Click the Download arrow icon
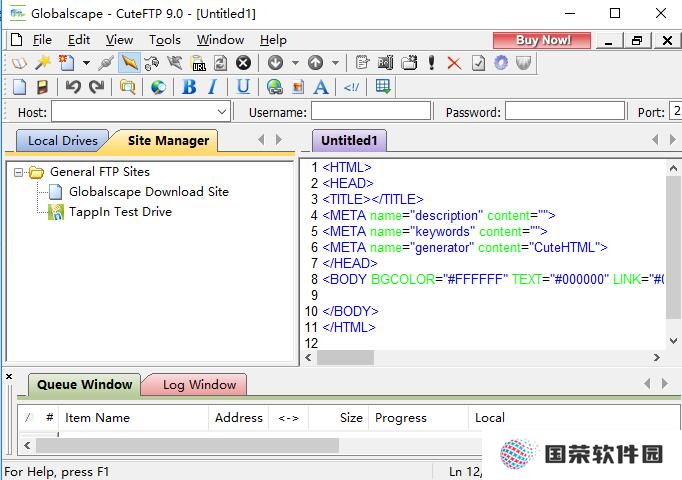682x480 pixels. pos(275,63)
